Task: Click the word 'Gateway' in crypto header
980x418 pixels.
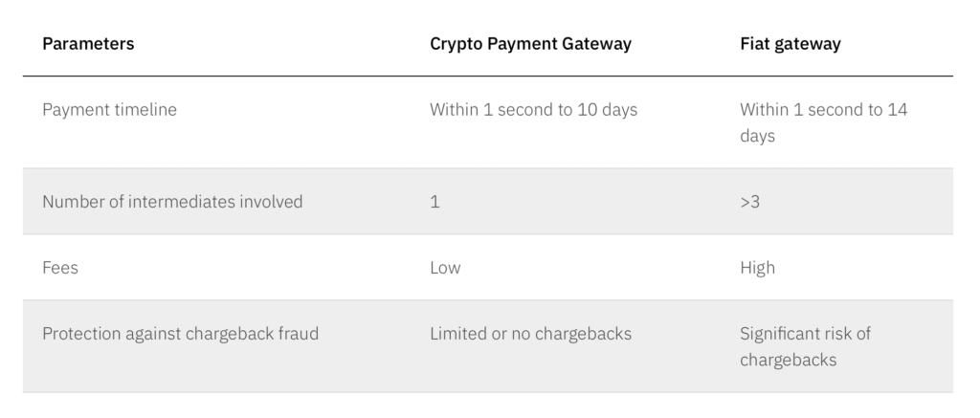Action: coord(598,44)
